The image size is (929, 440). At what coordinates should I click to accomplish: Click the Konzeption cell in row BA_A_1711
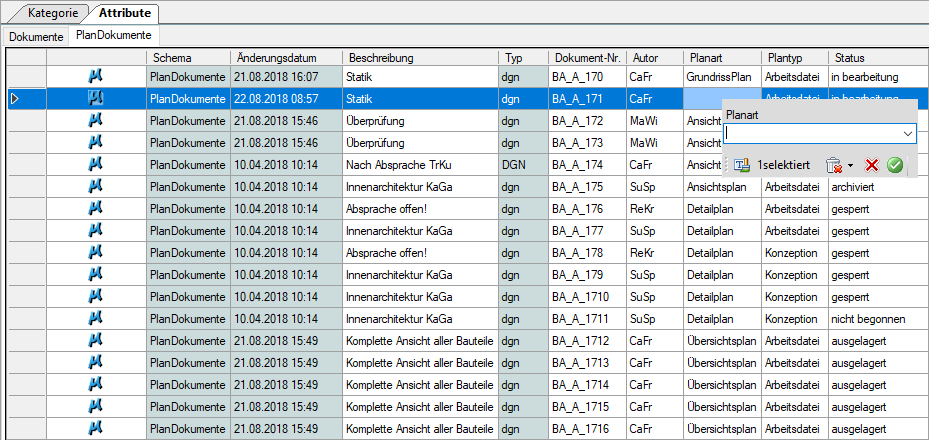coord(795,319)
